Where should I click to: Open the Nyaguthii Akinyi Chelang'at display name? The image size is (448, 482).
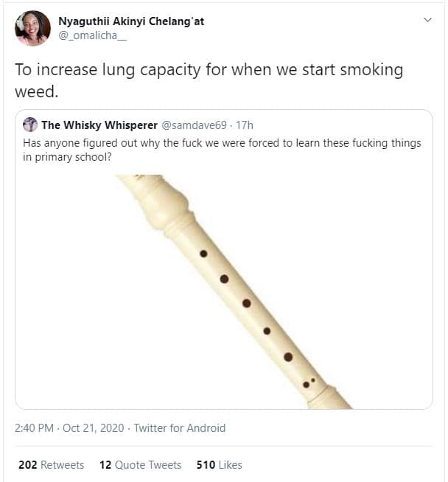(131, 21)
